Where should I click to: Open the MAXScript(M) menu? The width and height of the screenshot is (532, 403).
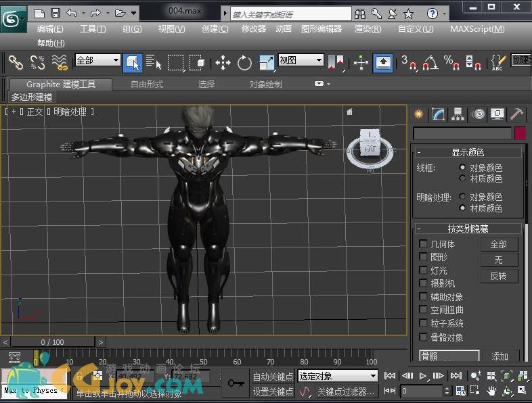[x=477, y=29]
